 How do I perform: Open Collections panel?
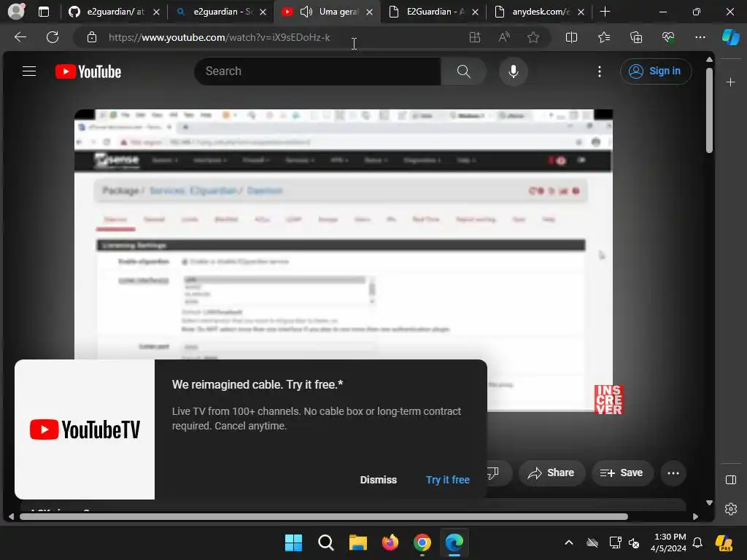636,37
